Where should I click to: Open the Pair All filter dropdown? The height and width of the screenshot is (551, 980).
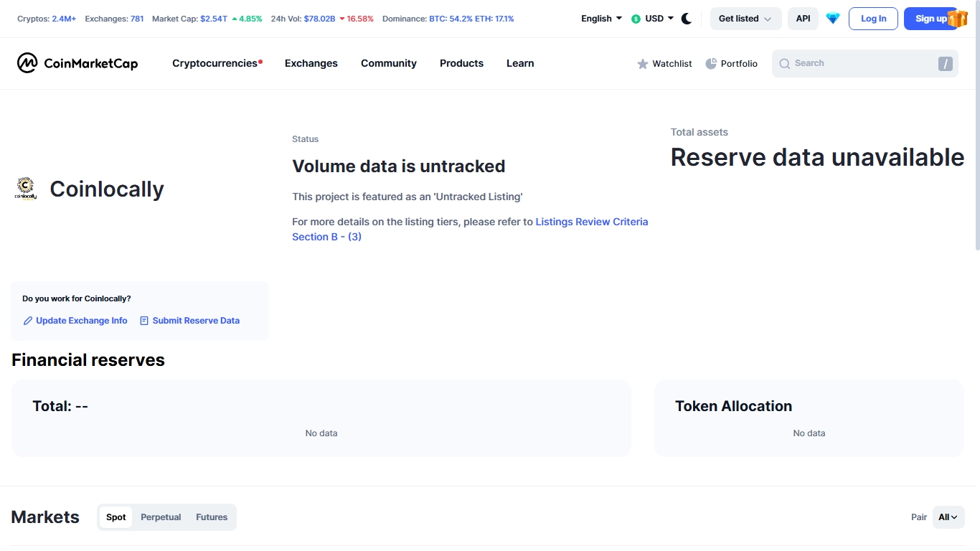(x=948, y=517)
